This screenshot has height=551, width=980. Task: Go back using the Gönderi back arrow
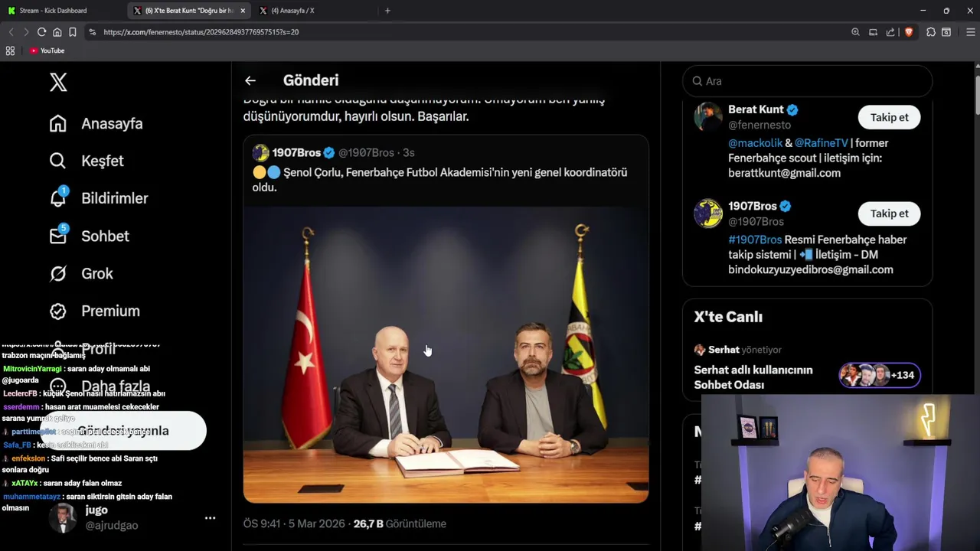(250, 80)
